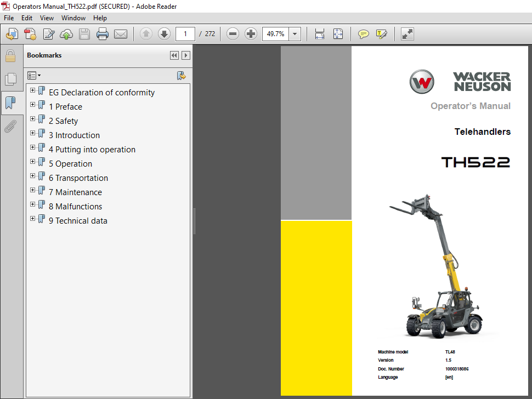Open the Help menu
This screenshot has height=399, width=532.
[x=100, y=18]
